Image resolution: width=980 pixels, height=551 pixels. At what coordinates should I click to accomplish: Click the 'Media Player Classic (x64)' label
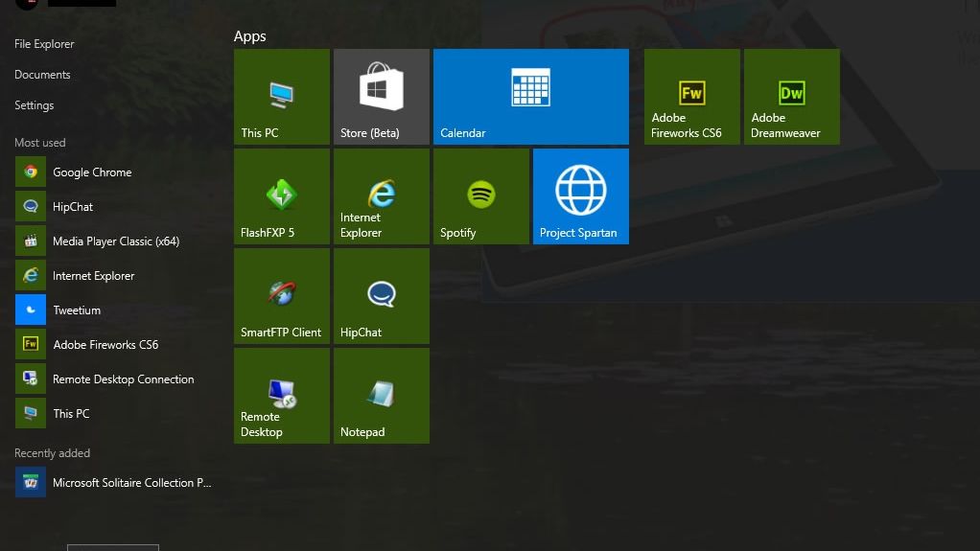tap(116, 241)
